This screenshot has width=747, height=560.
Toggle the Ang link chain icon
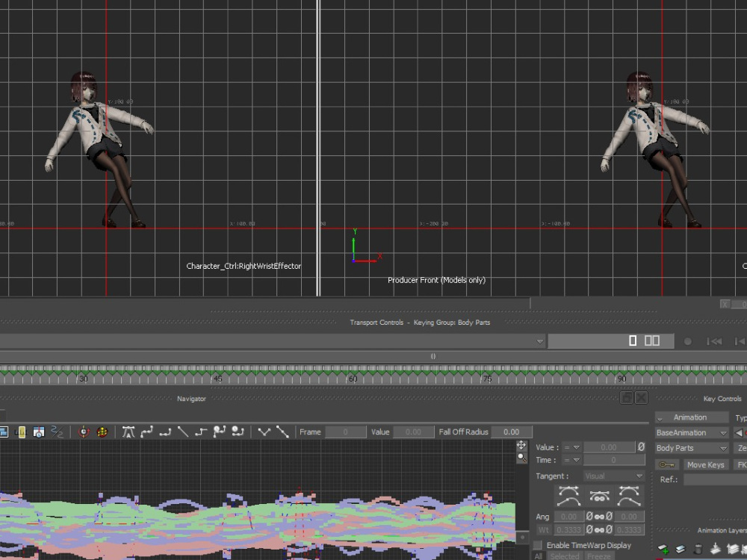pyautogui.click(x=599, y=517)
